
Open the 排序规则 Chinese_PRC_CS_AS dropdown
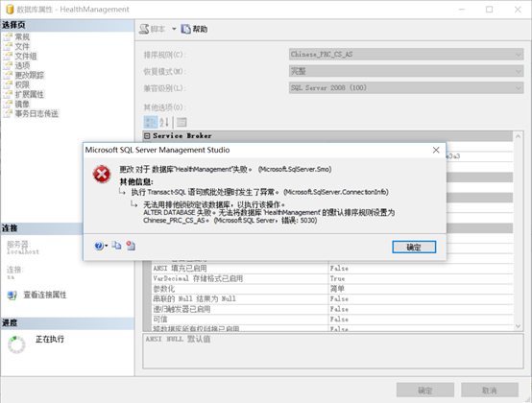click(x=406, y=55)
